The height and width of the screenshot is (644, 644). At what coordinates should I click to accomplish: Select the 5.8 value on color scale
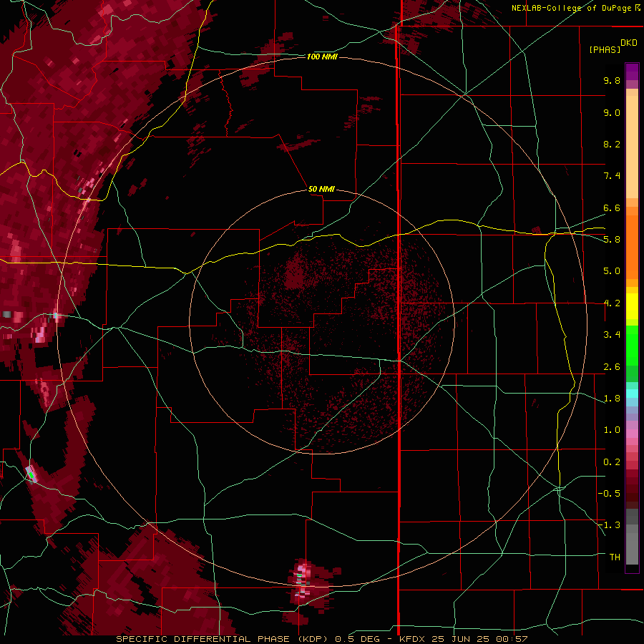[612, 240]
